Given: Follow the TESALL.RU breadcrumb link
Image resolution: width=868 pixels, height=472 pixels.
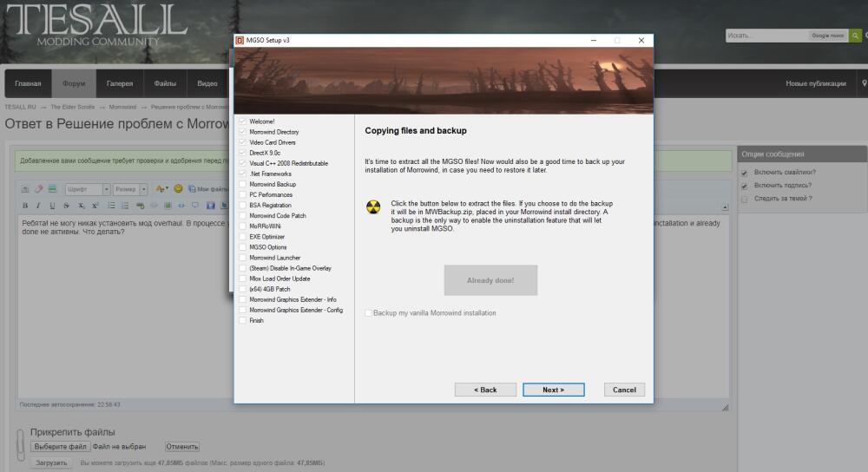Looking at the screenshot, I should click(21, 107).
